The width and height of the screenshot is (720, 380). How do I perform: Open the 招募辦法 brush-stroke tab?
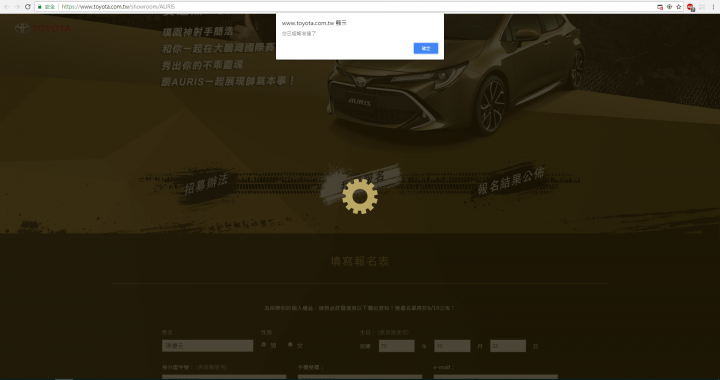pos(206,183)
